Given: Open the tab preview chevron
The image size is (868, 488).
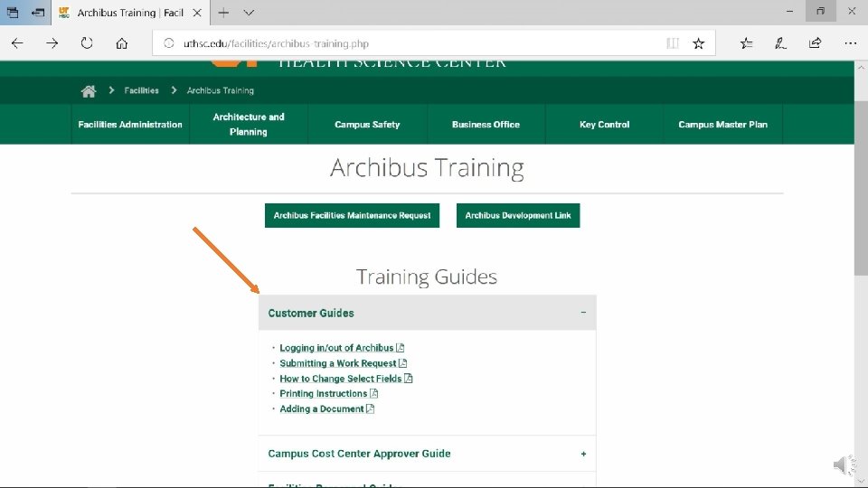Looking at the screenshot, I should click(x=250, y=12).
